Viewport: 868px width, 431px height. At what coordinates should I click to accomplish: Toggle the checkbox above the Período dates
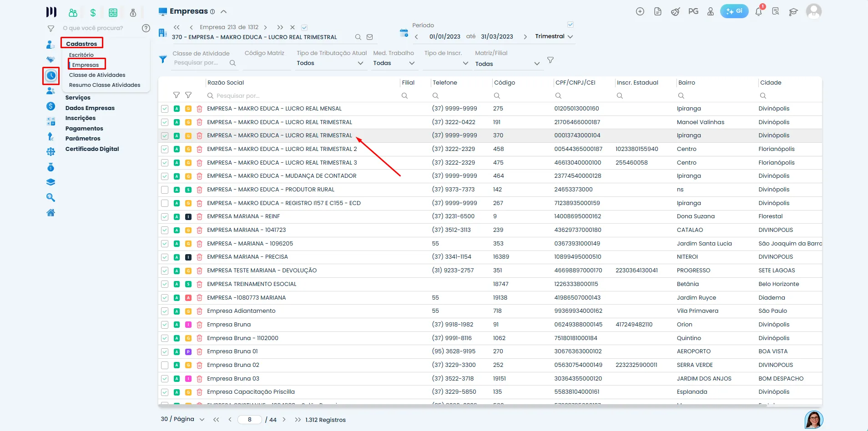[570, 25]
